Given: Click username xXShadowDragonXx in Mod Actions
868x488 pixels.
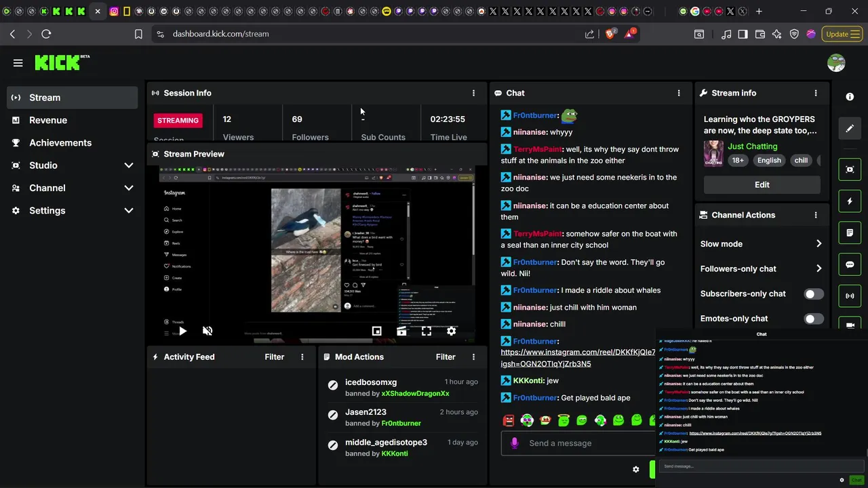Looking at the screenshot, I should 415,393.
